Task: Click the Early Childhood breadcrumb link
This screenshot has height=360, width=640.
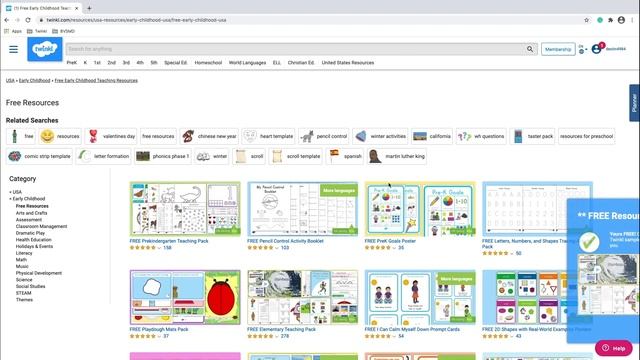Action: click(35, 80)
